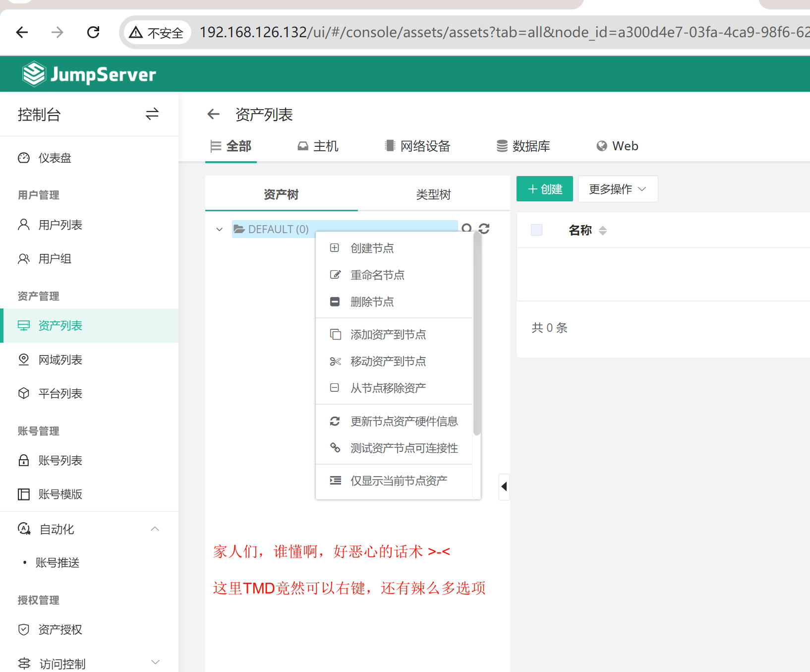Viewport: 810px width, 672px height.
Task: Click the browser reload button
Action: pyautogui.click(x=93, y=33)
